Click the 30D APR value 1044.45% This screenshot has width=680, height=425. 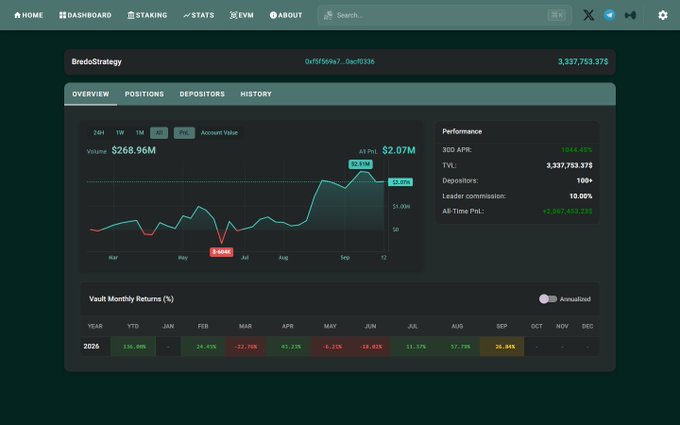576,150
